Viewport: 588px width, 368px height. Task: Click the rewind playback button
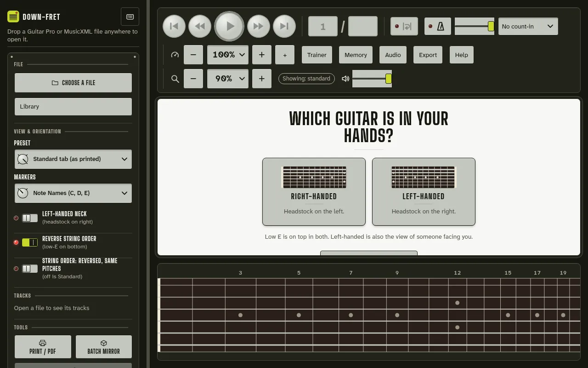[200, 26]
